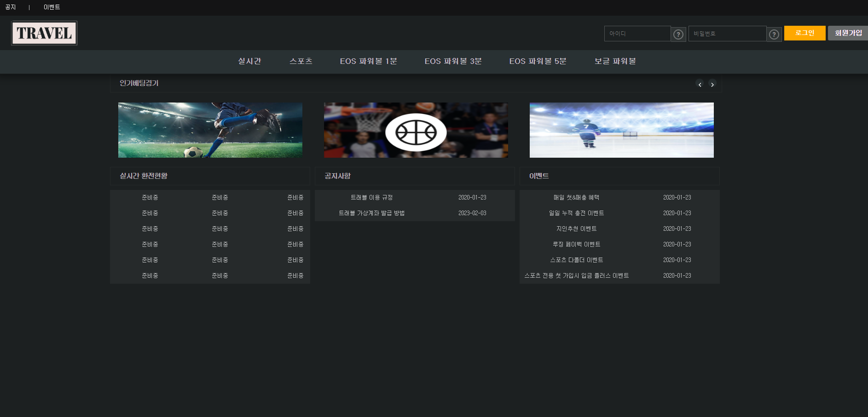The width and height of the screenshot is (868, 417).
Task: Open the 루징 페이백 이벤트 entry
Action: pyautogui.click(x=576, y=244)
